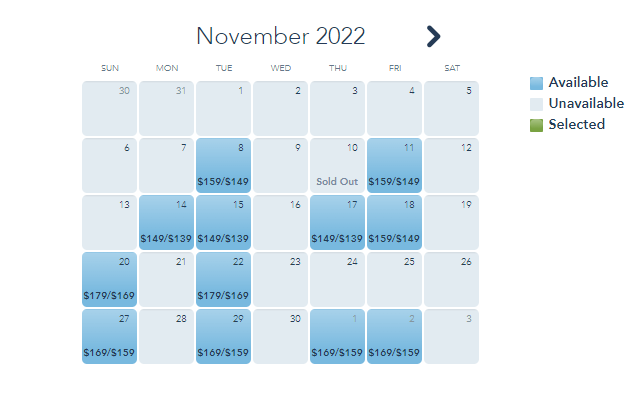The width and height of the screenshot is (642, 406).
Task: Click the November 2022 month heading
Action: [281, 37]
